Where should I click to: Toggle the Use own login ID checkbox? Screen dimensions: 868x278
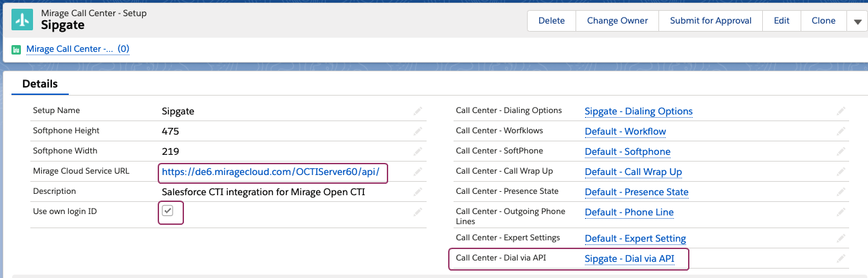168,211
